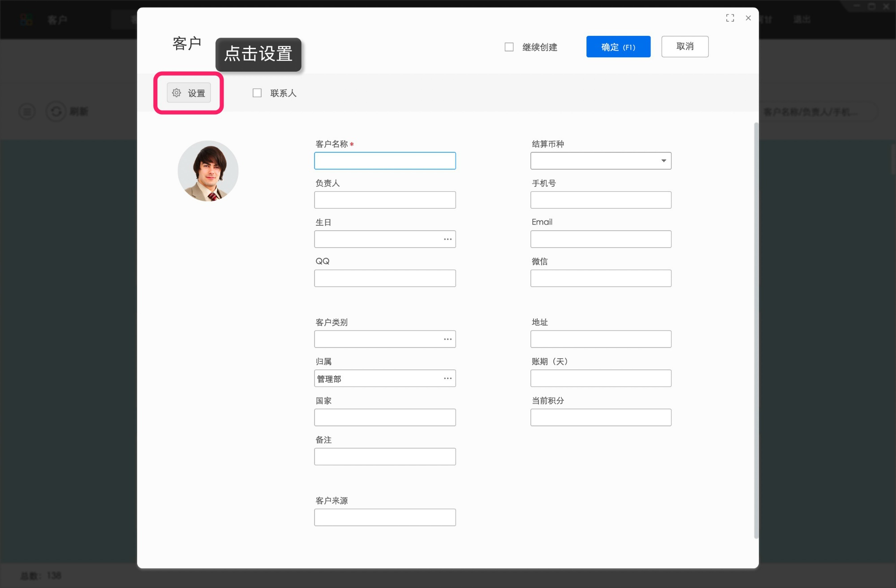The width and height of the screenshot is (896, 588).
Task: Click the list menu icon in background window
Action: pos(27,111)
